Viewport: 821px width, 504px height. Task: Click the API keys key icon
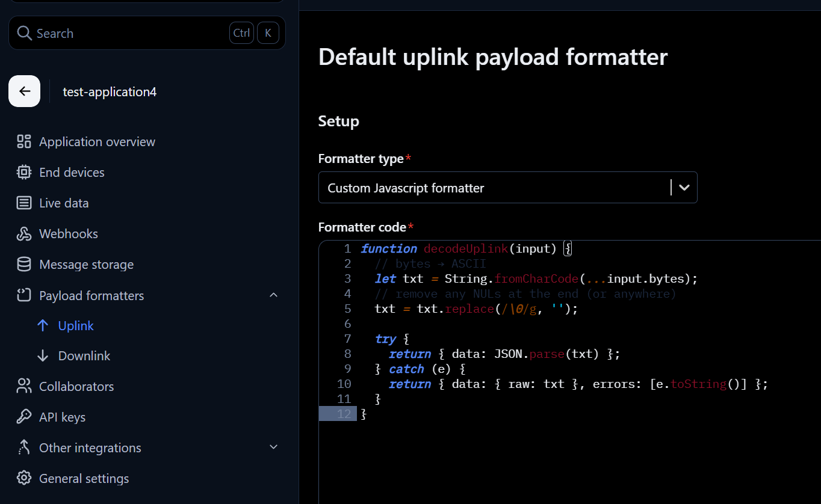pyautogui.click(x=24, y=417)
